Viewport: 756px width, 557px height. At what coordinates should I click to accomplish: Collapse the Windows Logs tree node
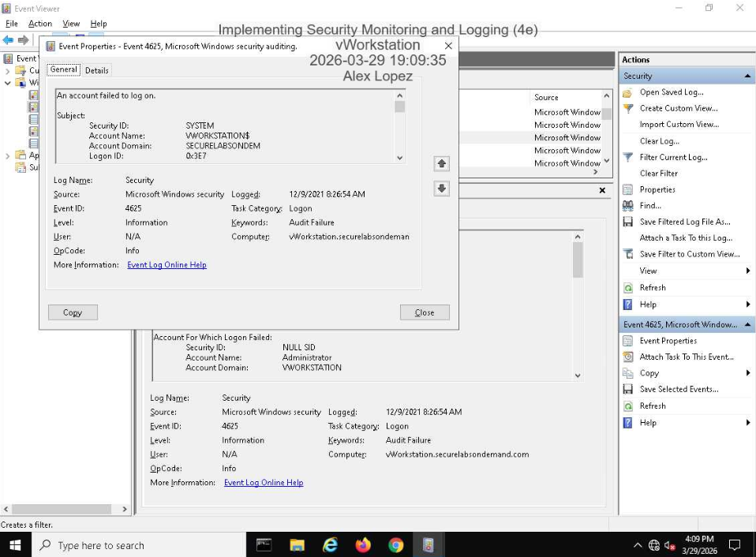(6, 81)
